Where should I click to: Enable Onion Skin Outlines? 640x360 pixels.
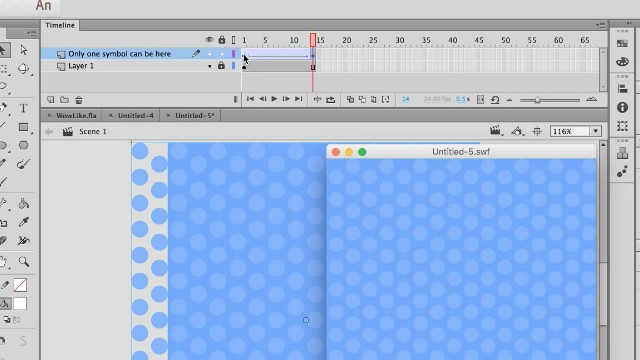362,99
